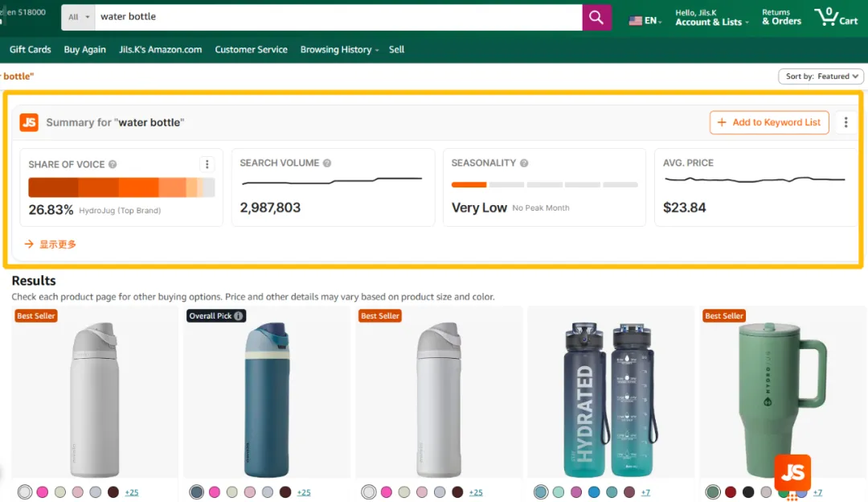This screenshot has height=502, width=868.
Task: Click the Jungle Scout JS logo in summary
Action: point(30,122)
